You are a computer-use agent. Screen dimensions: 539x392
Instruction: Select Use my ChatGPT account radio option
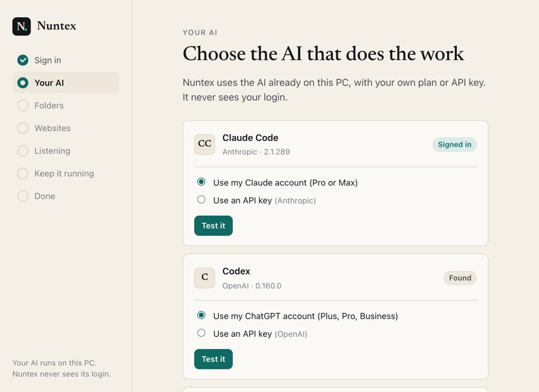point(201,315)
